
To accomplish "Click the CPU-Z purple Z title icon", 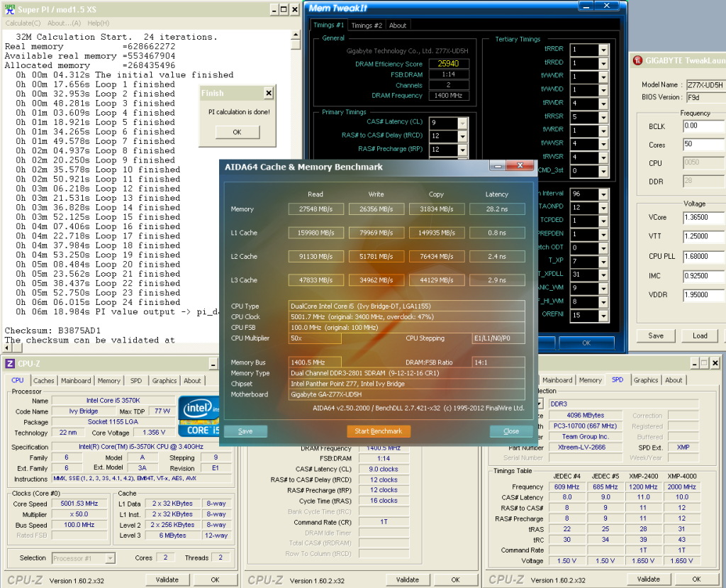I will coord(9,363).
